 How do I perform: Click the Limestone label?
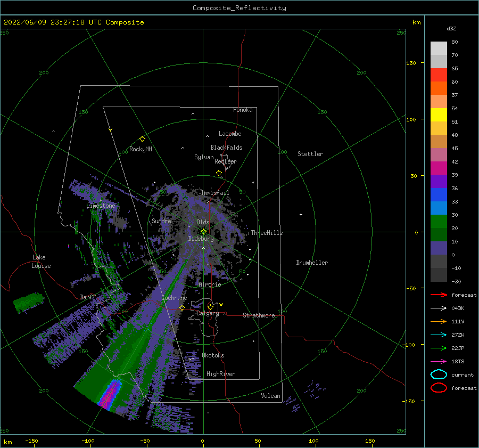(x=101, y=206)
